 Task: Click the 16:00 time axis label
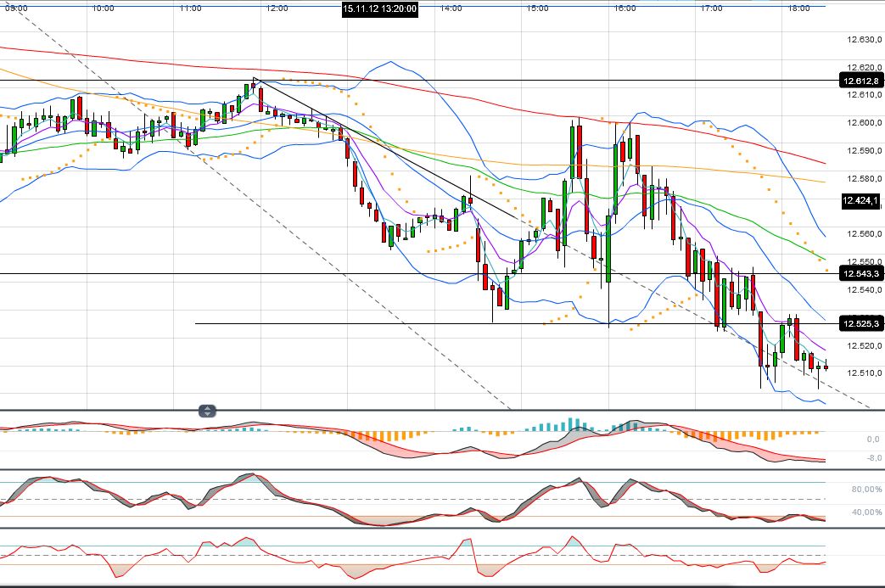pyautogui.click(x=625, y=8)
